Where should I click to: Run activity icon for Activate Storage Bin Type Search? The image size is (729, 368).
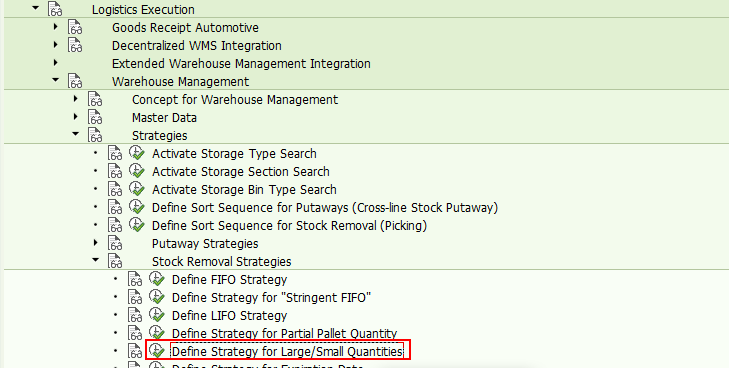[137, 189]
